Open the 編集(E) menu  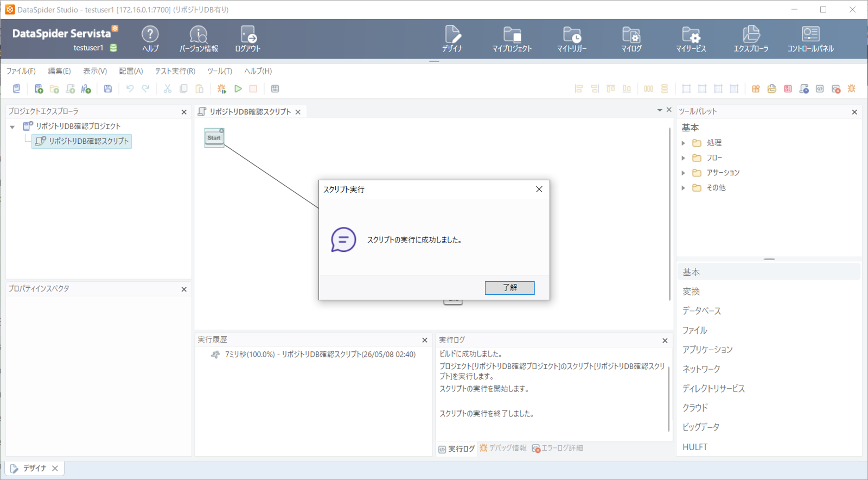(x=59, y=71)
